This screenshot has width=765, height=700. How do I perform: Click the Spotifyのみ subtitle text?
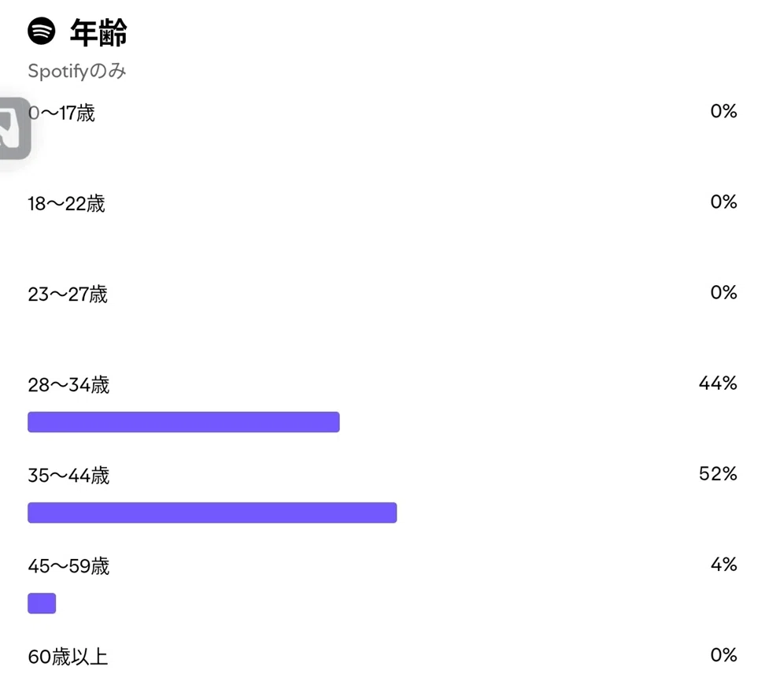[x=77, y=72]
